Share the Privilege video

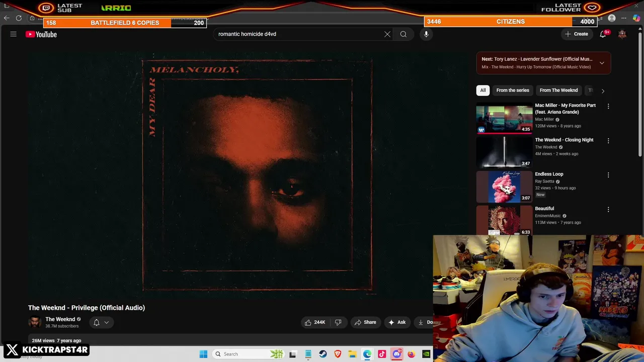[x=365, y=322]
